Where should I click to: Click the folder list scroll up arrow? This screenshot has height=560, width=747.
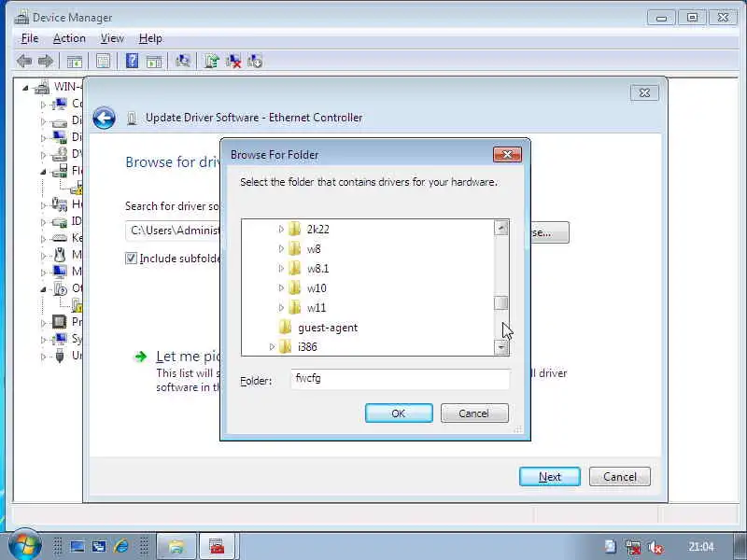pyautogui.click(x=501, y=228)
